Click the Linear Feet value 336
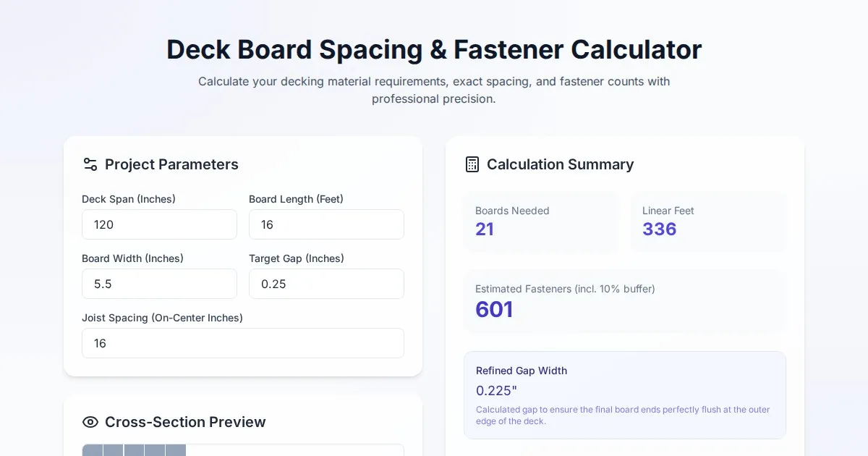This screenshot has height=456, width=868. click(659, 229)
